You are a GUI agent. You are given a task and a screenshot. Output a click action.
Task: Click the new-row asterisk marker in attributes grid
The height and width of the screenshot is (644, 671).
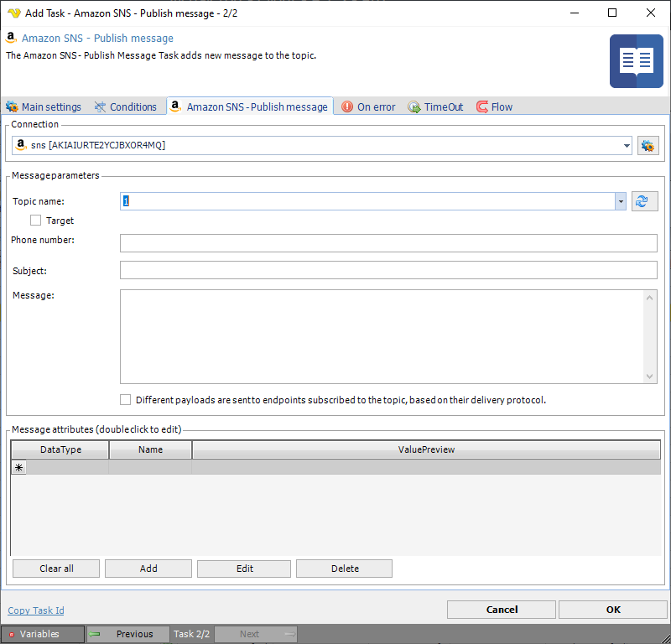pyautogui.click(x=18, y=468)
